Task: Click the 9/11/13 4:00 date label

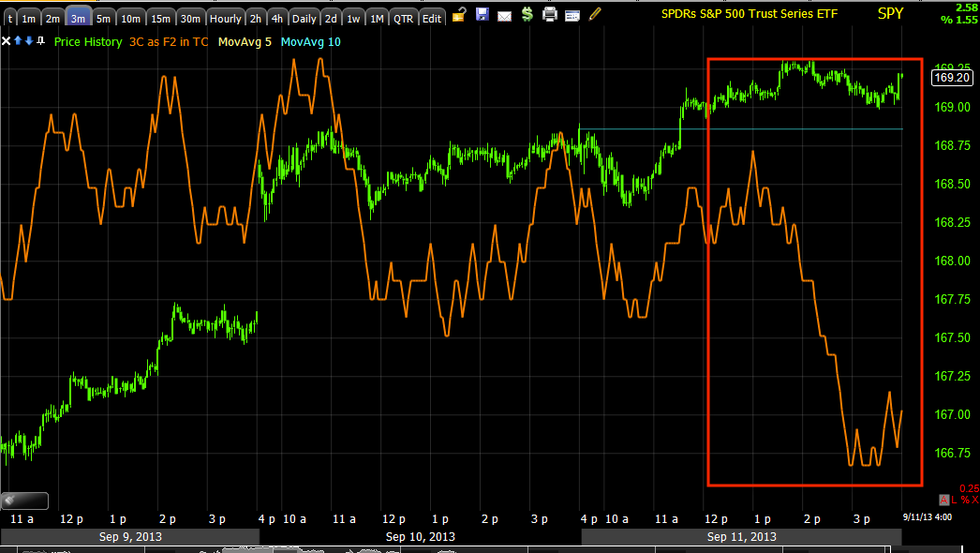Action: [x=928, y=516]
